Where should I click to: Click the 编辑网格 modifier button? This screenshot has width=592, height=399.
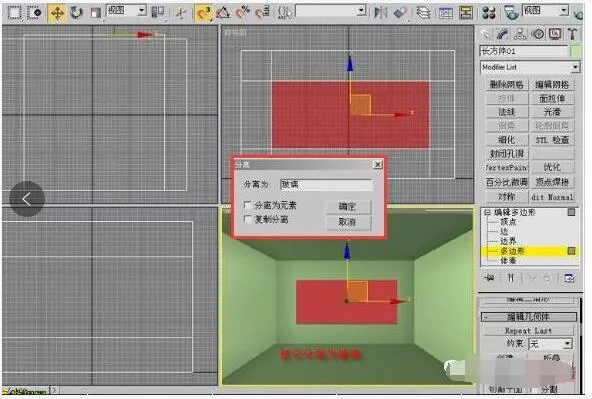(x=552, y=85)
